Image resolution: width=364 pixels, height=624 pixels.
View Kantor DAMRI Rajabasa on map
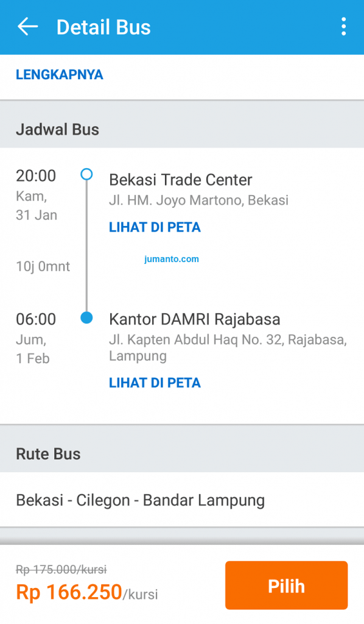tap(155, 383)
